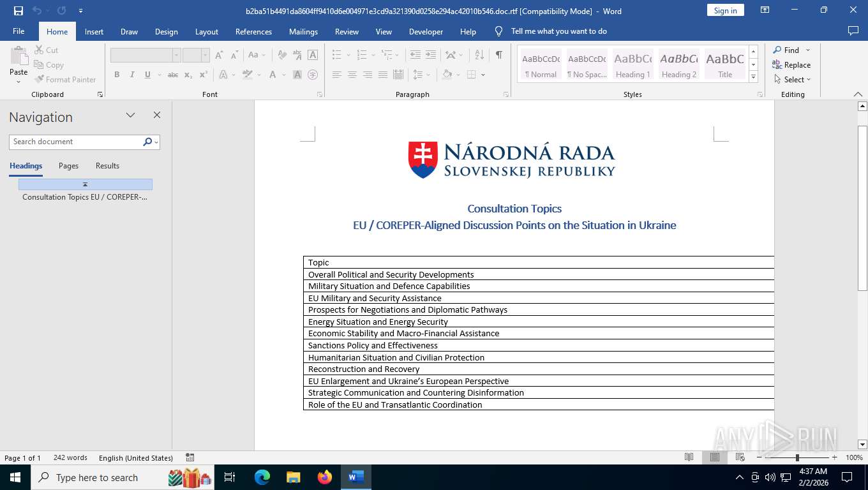The width and height of the screenshot is (868, 490).
Task: Switch to the Design tab
Action: point(166,31)
